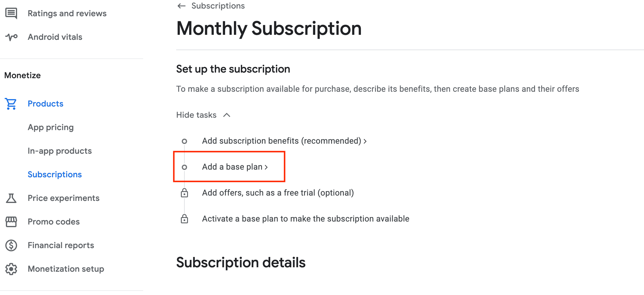This screenshot has height=295, width=644.
Task: Click the Add a base plan link
Action: [x=232, y=167]
